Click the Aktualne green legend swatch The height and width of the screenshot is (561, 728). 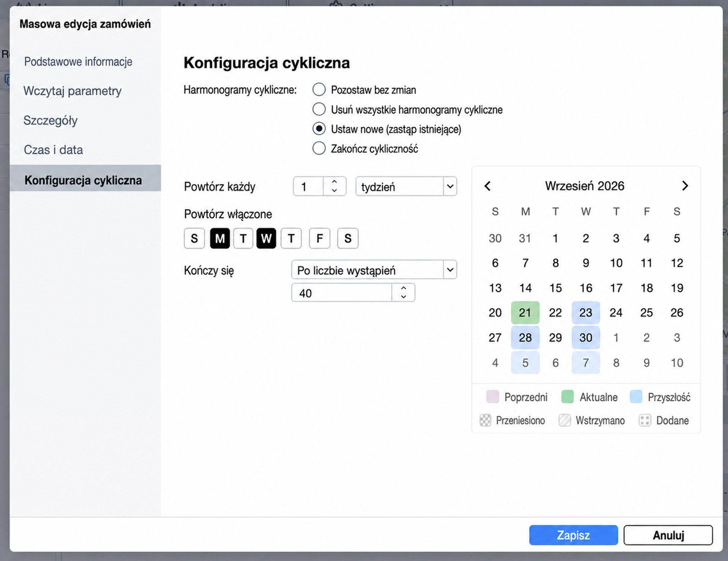tap(568, 397)
